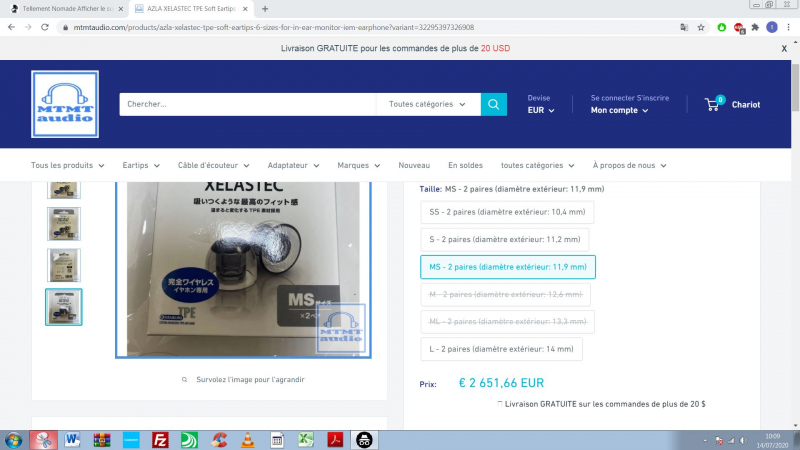
Task: Select the second product thumbnail
Action: click(x=64, y=224)
